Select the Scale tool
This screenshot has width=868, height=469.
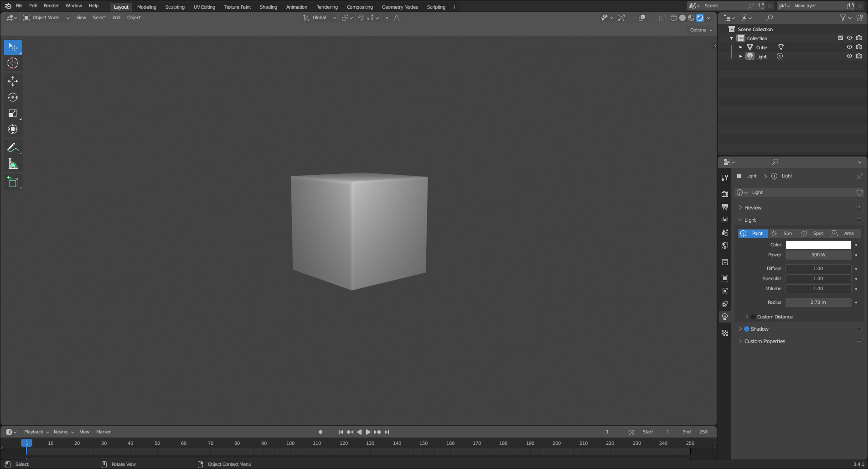click(13, 114)
